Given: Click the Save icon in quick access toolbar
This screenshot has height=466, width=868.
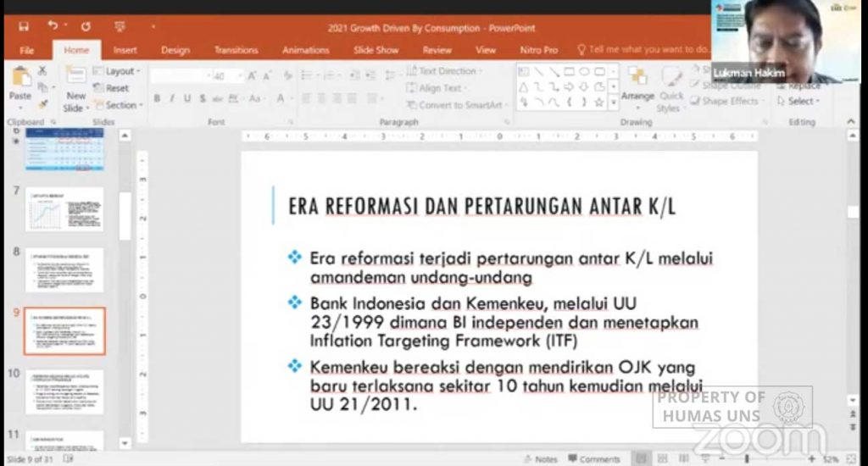Looking at the screenshot, I should click(23, 26).
